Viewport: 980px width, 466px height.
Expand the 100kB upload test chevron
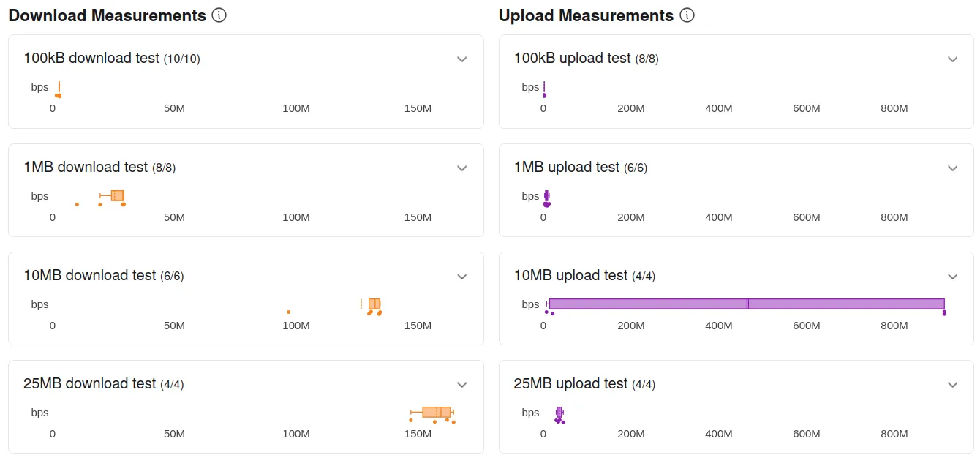point(953,59)
